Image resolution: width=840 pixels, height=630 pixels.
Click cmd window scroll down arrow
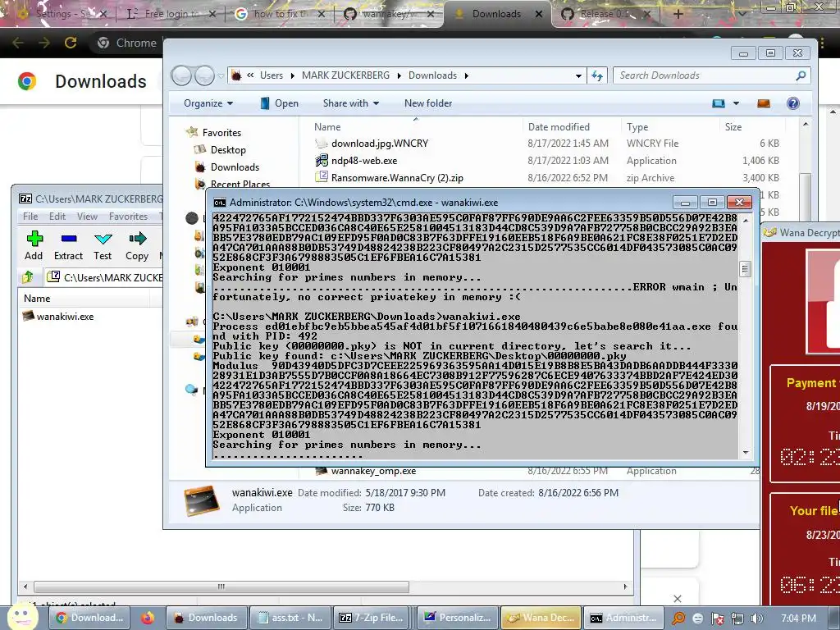pyautogui.click(x=745, y=453)
